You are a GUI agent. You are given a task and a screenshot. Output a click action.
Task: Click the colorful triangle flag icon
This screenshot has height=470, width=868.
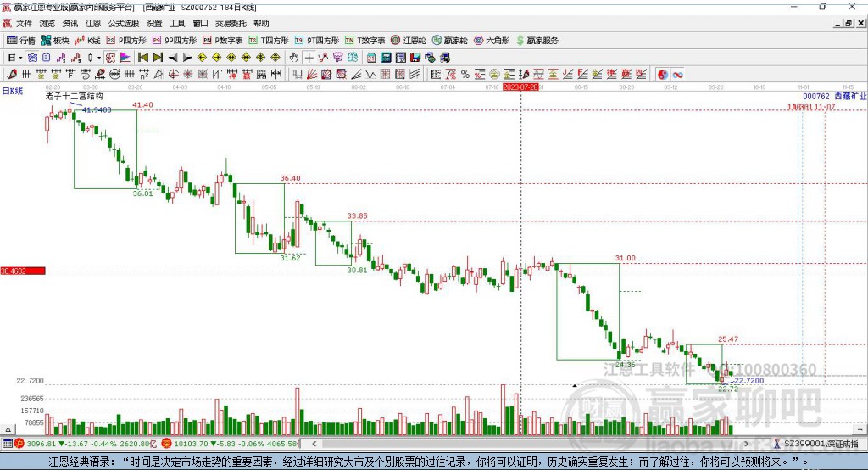(x=125, y=58)
